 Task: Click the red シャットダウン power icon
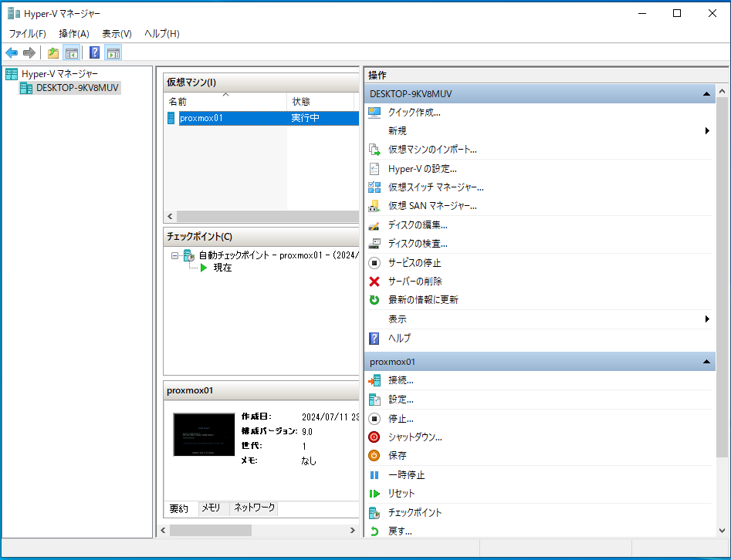[375, 437]
